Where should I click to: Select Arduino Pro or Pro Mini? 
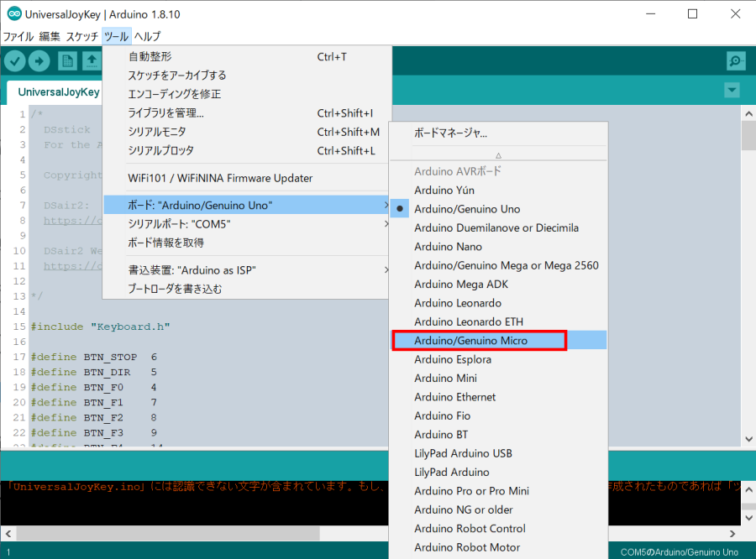498,490
